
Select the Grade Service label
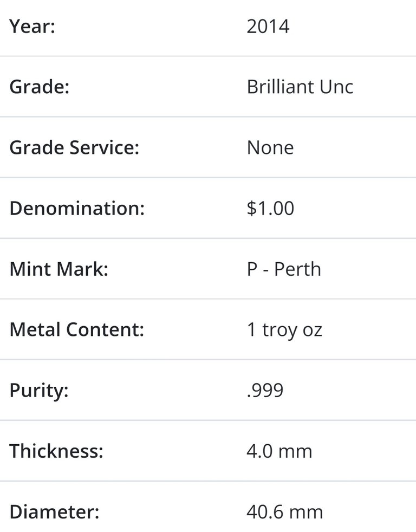click(x=74, y=147)
